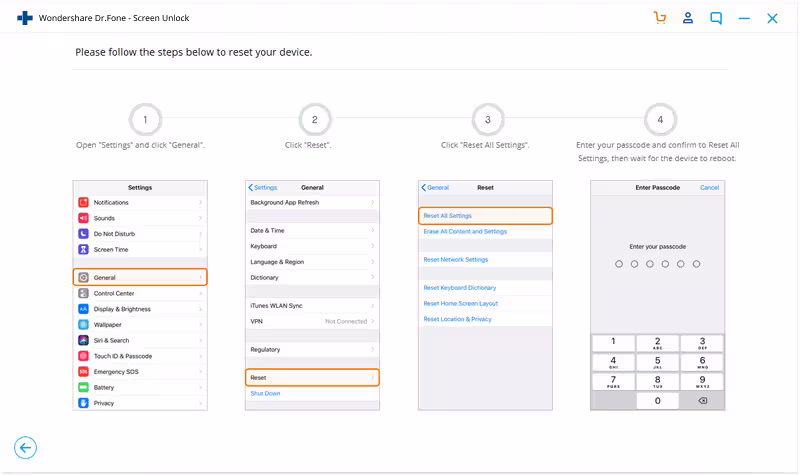Click Reset Keyboard Dictionary

(460, 288)
